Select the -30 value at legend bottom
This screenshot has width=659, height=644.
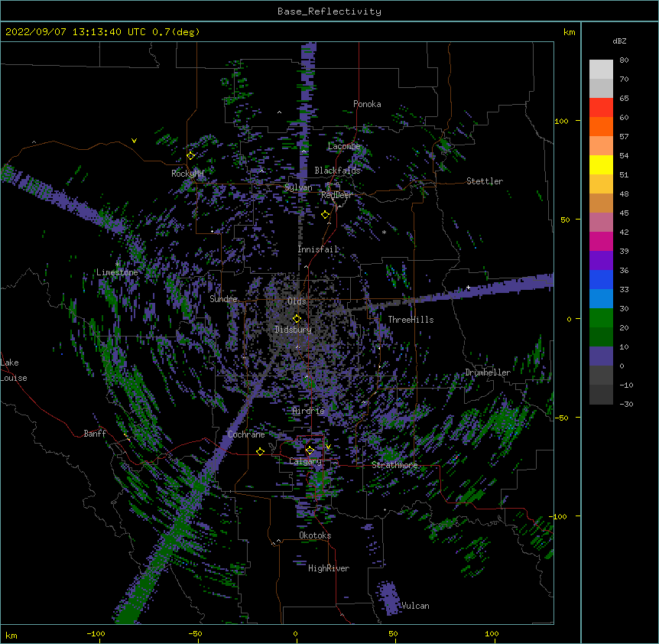(x=626, y=404)
